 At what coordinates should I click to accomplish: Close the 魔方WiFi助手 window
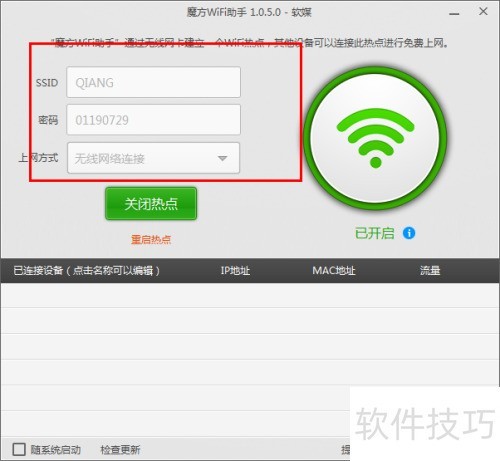point(483,11)
